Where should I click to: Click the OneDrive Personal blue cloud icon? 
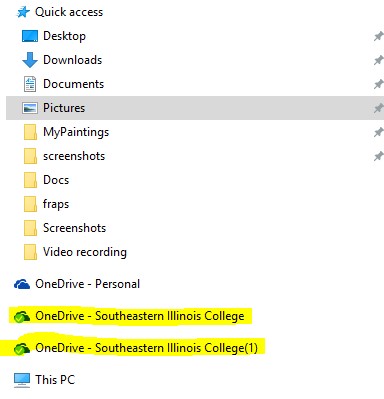click(22, 284)
